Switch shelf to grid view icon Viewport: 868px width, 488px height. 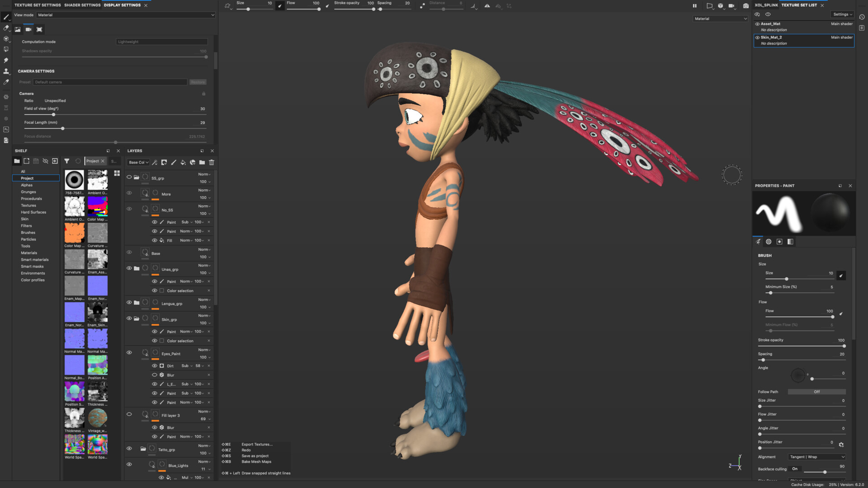click(x=117, y=173)
